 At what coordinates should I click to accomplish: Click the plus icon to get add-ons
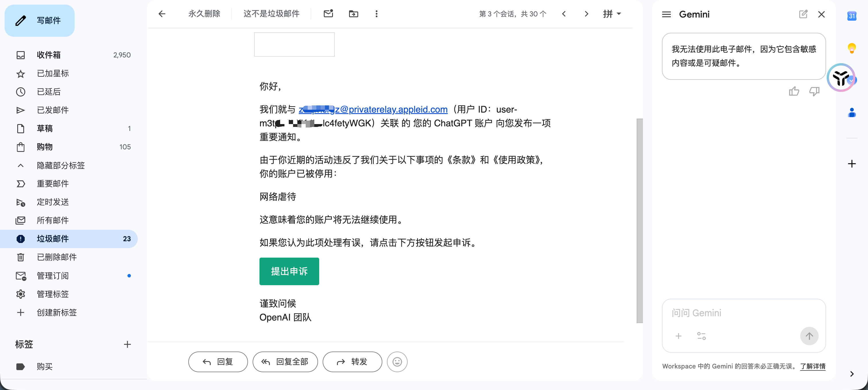pyautogui.click(x=851, y=164)
